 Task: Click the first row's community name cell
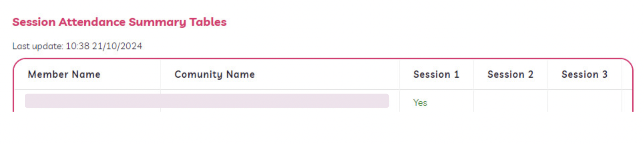[280, 101]
